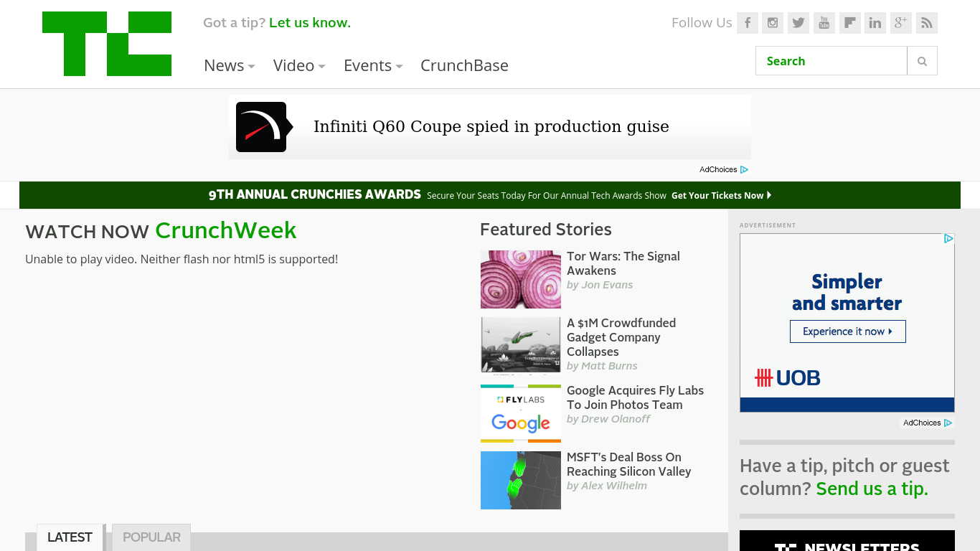Screen dimensions: 980x551
Task: Click the MSFT story green map thumbnail
Action: pyautogui.click(x=521, y=480)
